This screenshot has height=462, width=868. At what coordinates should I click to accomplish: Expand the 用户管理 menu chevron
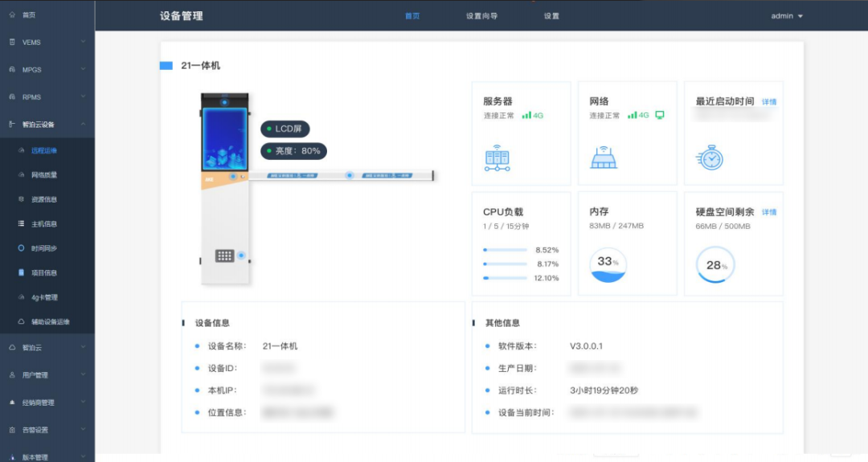pyautogui.click(x=83, y=374)
